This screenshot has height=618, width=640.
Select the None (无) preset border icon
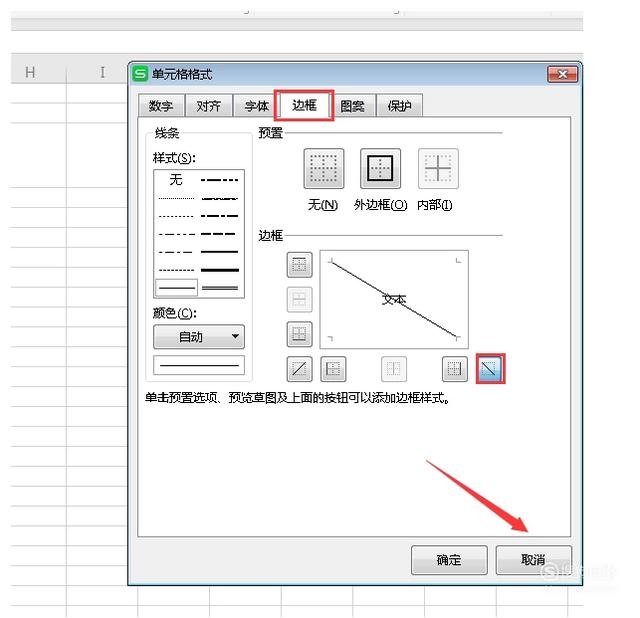pyautogui.click(x=323, y=168)
